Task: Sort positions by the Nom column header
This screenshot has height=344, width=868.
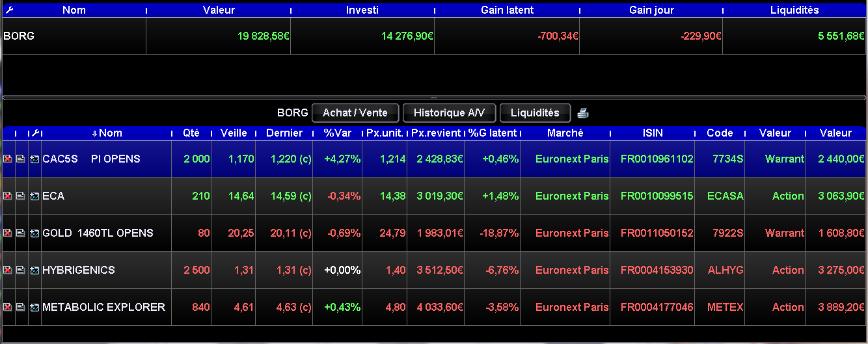Action: coord(107,133)
